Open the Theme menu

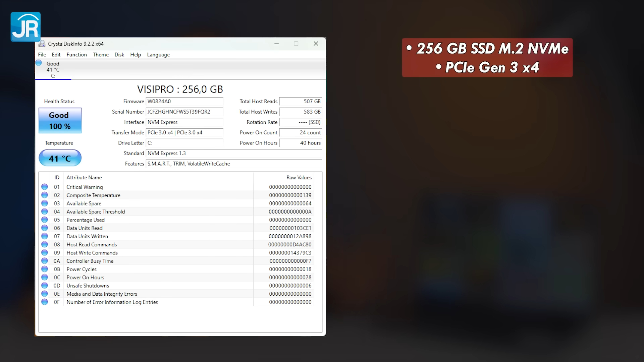101,55
